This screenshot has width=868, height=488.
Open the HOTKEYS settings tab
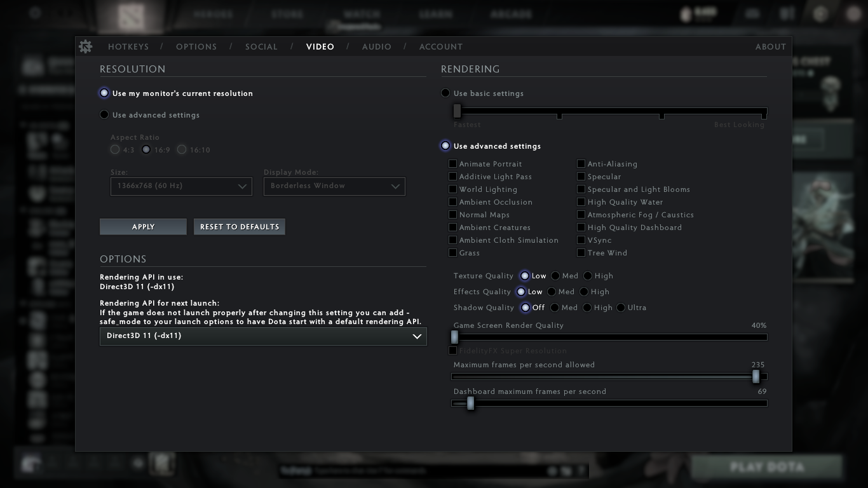pyautogui.click(x=130, y=46)
